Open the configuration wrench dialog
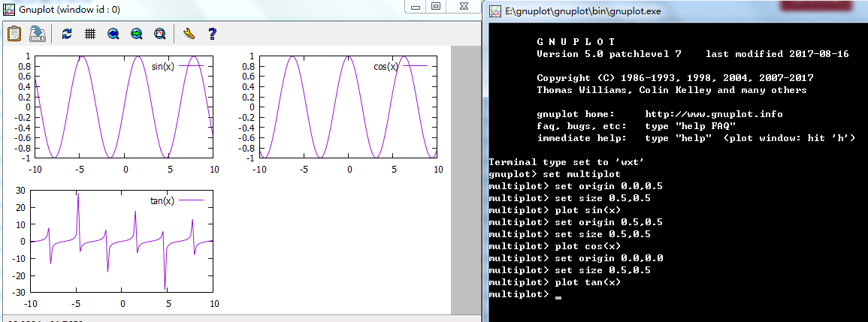 point(189,34)
